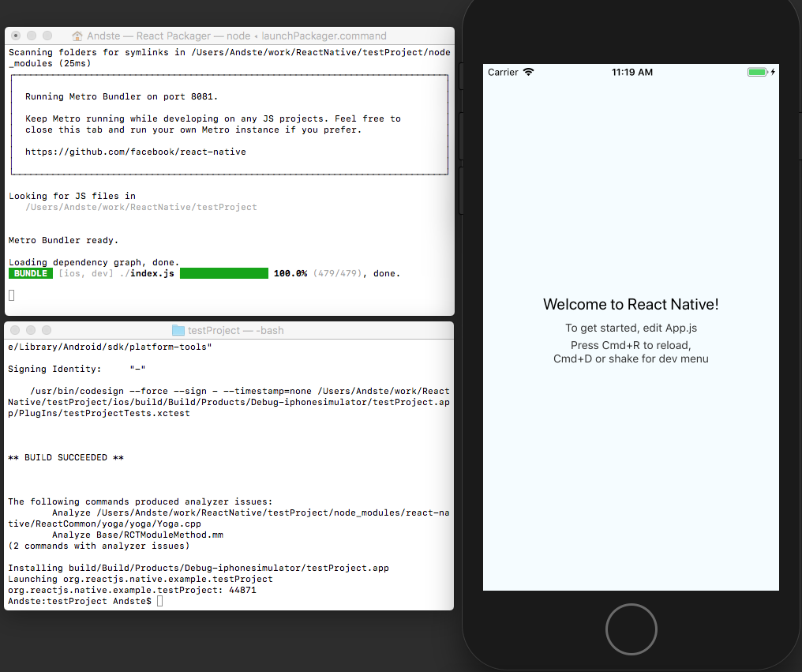Click the 'Installing build/Build/Products' line
Image resolution: width=802 pixels, height=672 pixels.
tap(198, 568)
